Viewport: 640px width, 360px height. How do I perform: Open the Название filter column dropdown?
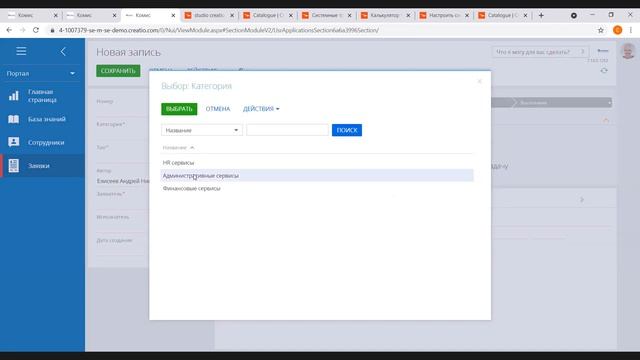pyautogui.click(x=202, y=130)
